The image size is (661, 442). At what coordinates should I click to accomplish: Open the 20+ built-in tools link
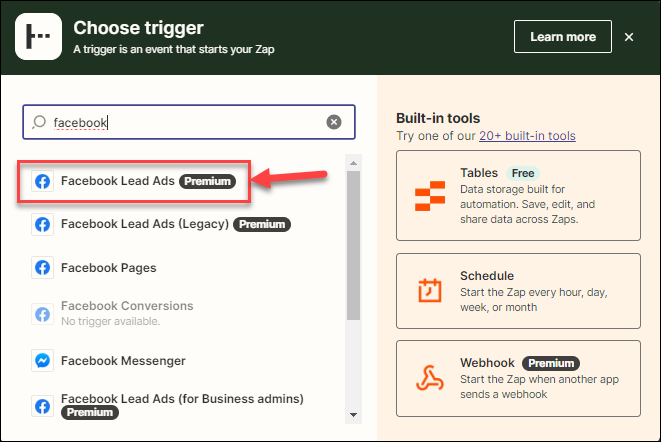pyautogui.click(x=527, y=136)
